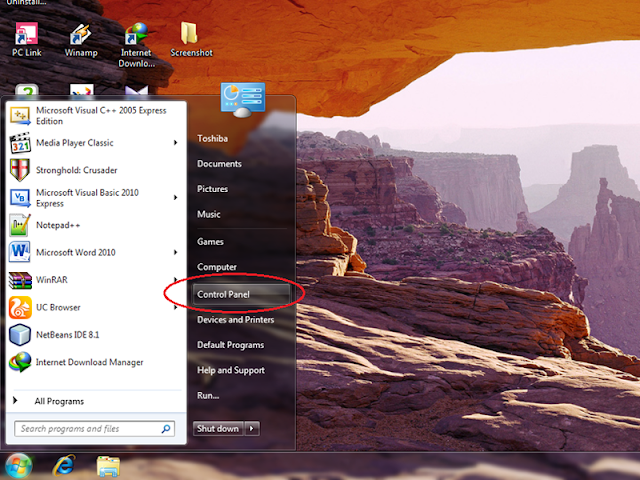Screen dimensions: 640x480
Task: Select the 'WinRAR' program name
Action: tap(52, 280)
